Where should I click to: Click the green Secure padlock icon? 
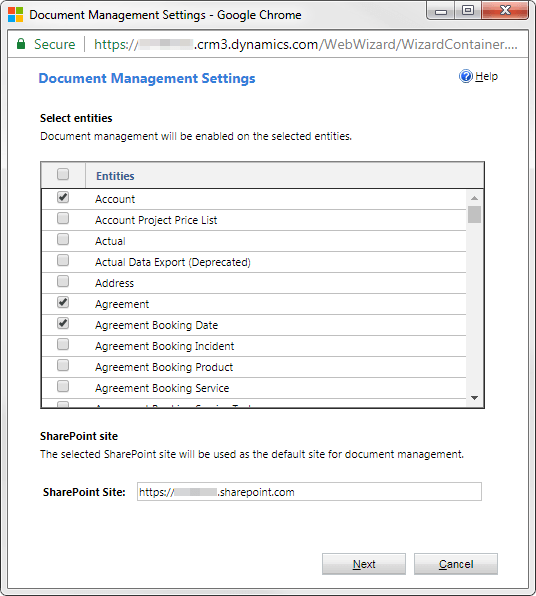(x=21, y=44)
